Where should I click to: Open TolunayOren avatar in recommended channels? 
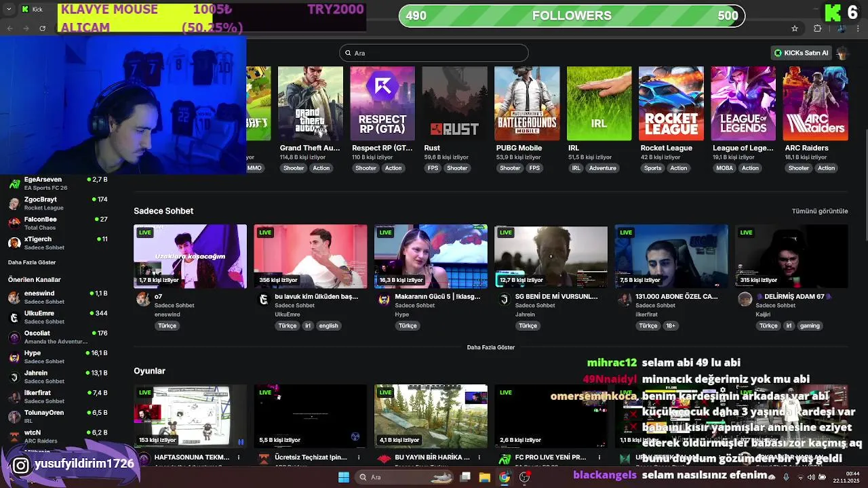pyautogui.click(x=14, y=416)
